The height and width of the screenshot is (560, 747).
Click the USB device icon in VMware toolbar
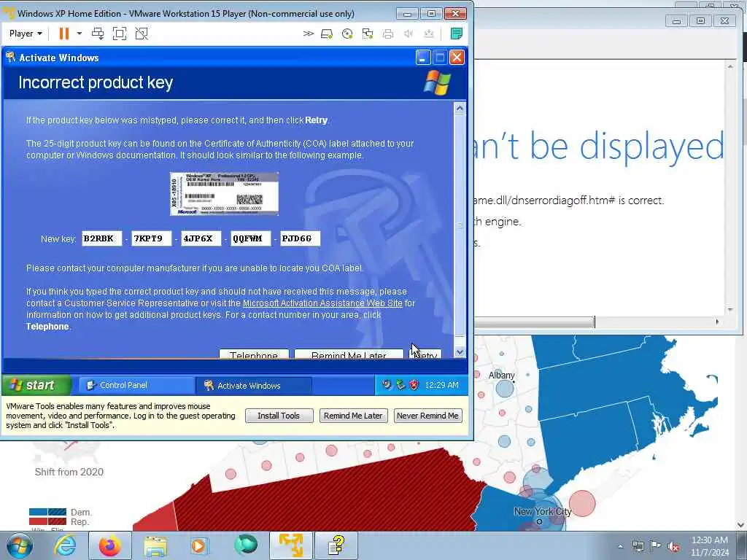coord(429,34)
